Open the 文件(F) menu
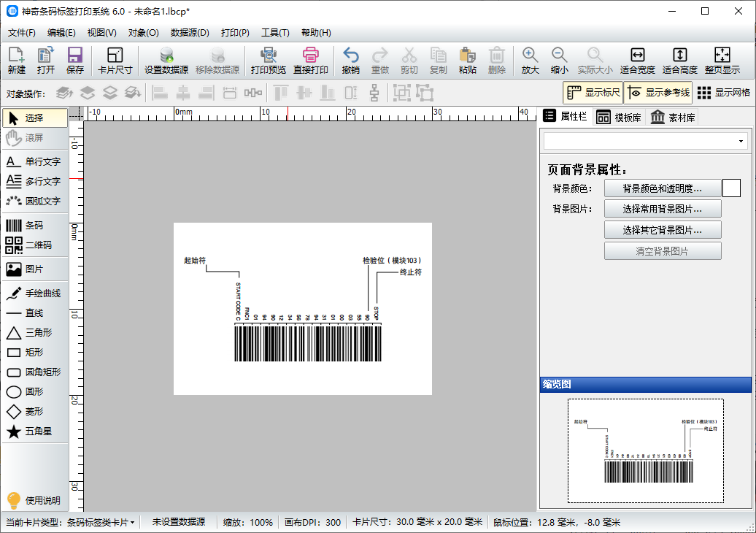Viewport: 756px width, 533px height. 22,33
